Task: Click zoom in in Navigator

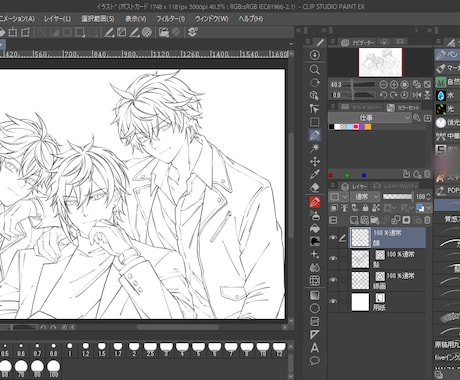Action: pos(394,85)
